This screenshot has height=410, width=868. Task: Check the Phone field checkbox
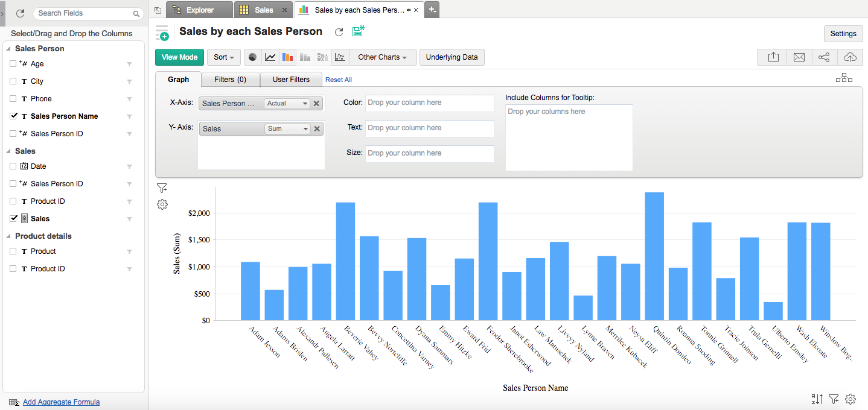coord(13,98)
